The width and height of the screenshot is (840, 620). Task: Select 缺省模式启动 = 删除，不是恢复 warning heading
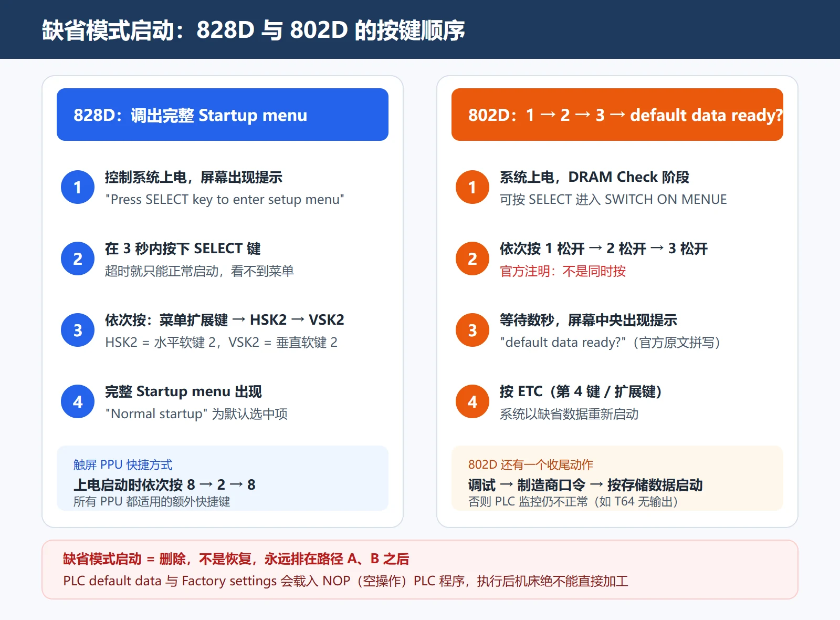(x=236, y=559)
